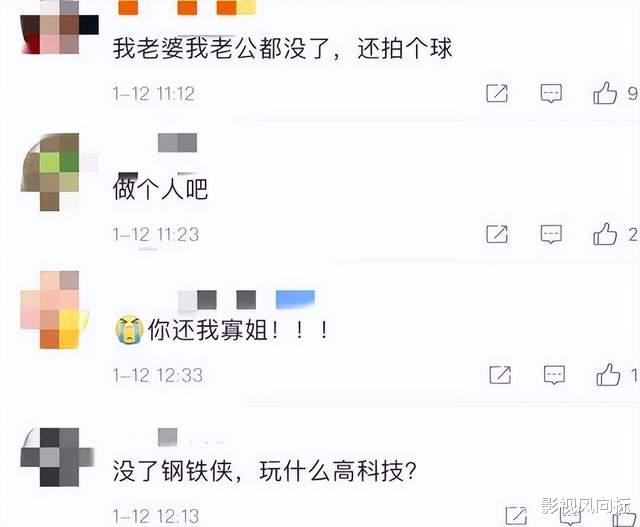Screen dimensions: 640x527
Task: Open username above 做个人吧 comment
Action: pos(178,142)
